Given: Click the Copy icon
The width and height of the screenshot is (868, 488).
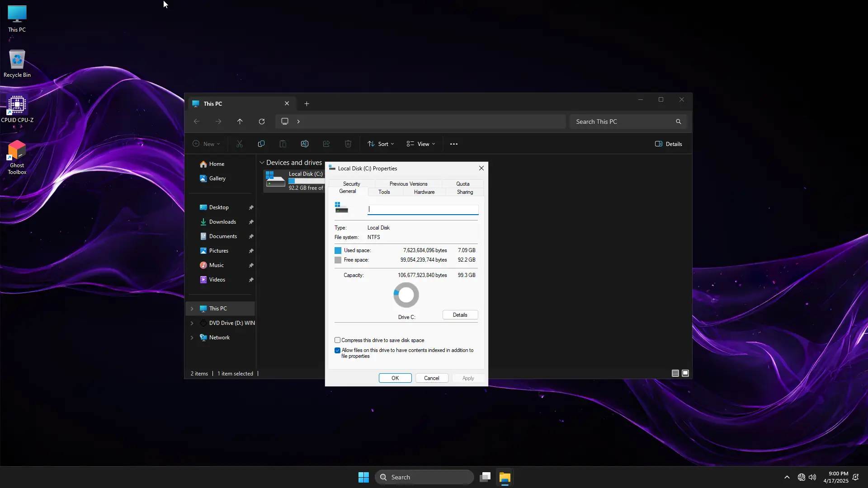Looking at the screenshot, I should pos(261,144).
